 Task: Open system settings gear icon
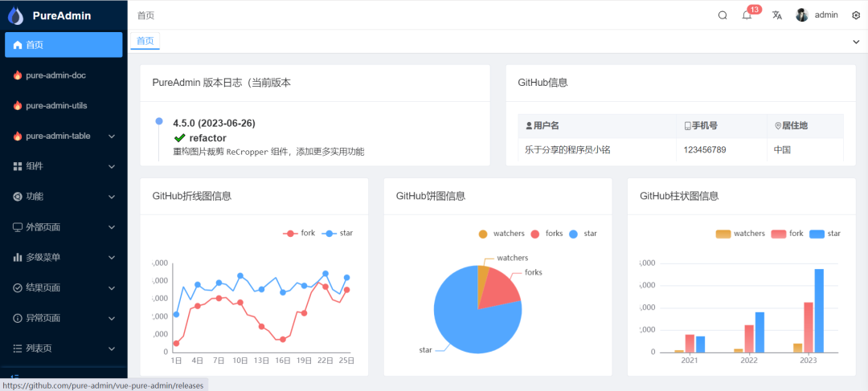pyautogui.click(x=856, y=15)
